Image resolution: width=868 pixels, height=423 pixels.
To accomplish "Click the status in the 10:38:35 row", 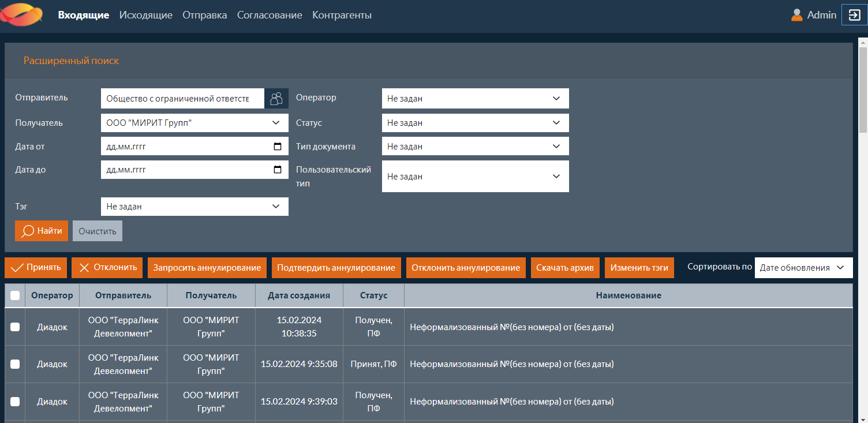I will pyautogui.click(x=374, y=327).
